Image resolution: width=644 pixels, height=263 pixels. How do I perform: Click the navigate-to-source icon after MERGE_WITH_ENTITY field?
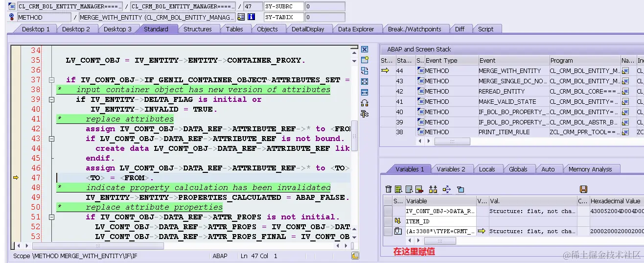click(241, 17)
